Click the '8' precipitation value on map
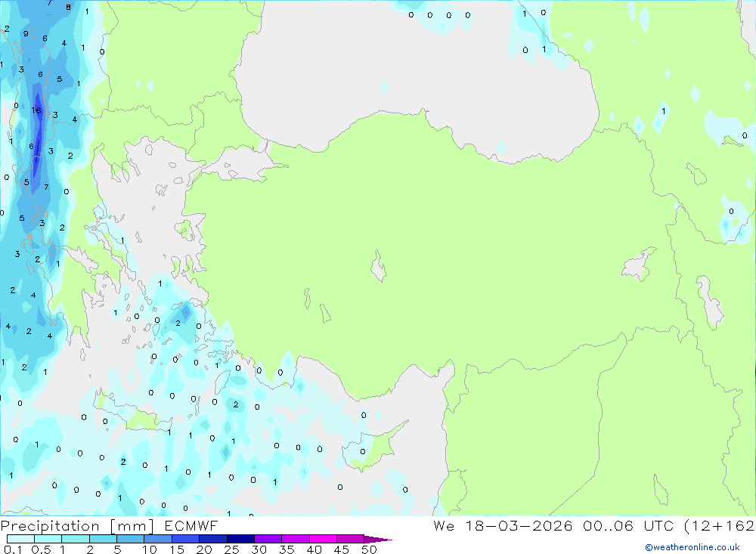The image size is (756, 554). coord(69,8)
